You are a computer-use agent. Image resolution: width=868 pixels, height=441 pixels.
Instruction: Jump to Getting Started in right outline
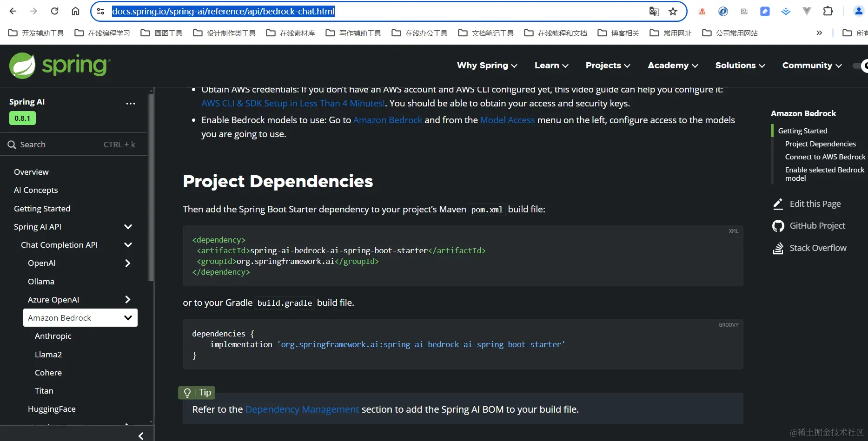click(802, 131)
